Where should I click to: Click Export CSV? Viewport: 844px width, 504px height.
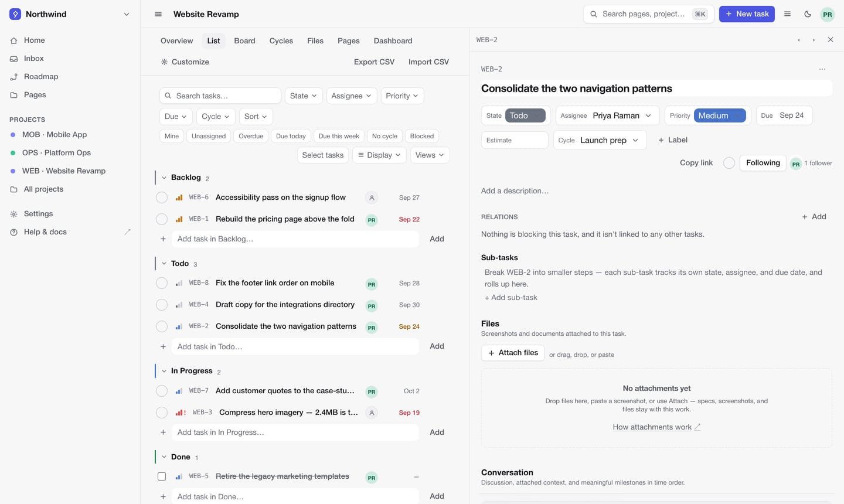[x=374, y=62]
